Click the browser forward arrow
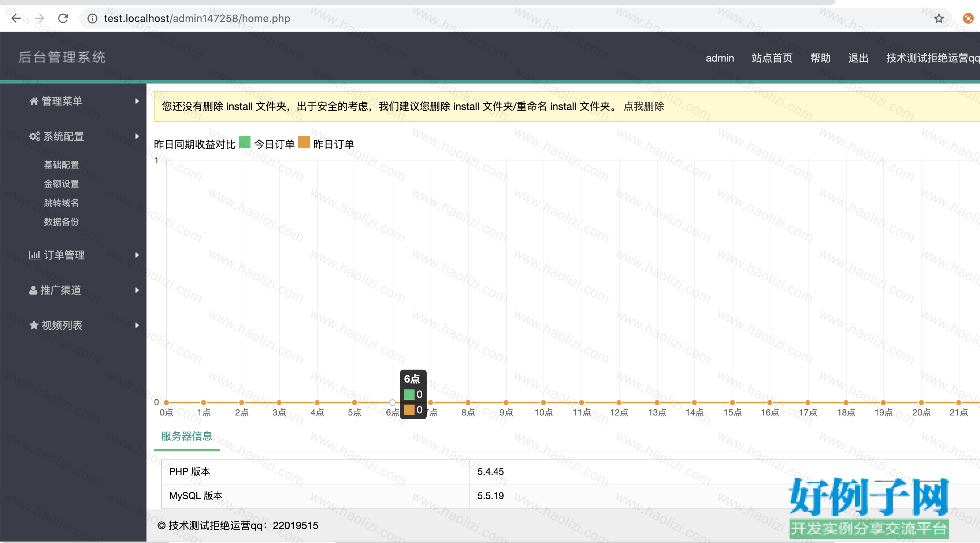Image resolution: width=980 pixels, height=543 pixels. pos(40,18)
